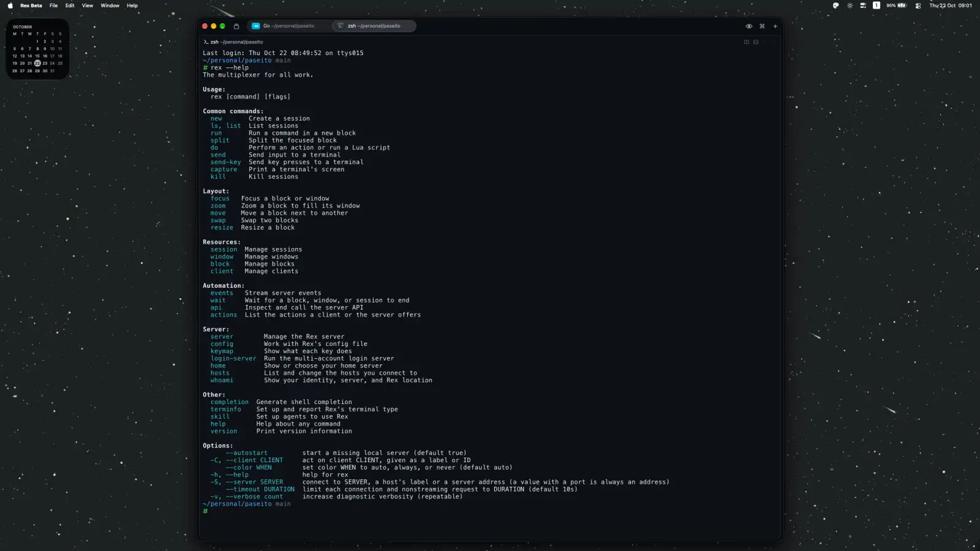Viewport: 980px width, 551px height.
Task: Click the '--verbose count' option
Action: tap(247, 497)
